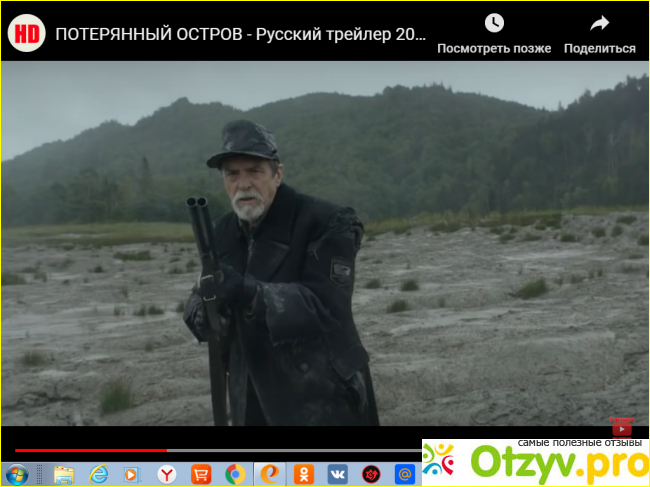Viewport: 650px width, 487px height.
Task: Open Odnoklassniki from the taskbar
Action: pyautogui.click(x=304, y=473)
